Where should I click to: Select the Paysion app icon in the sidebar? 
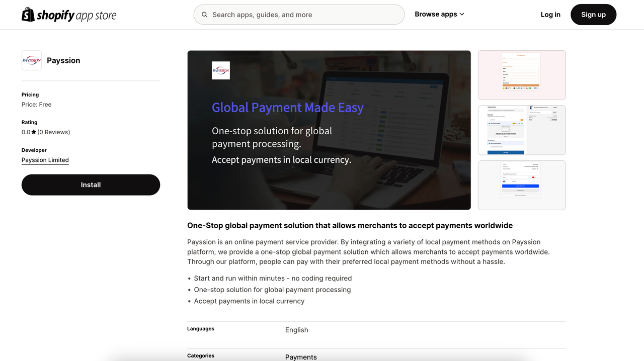[31, 60]
